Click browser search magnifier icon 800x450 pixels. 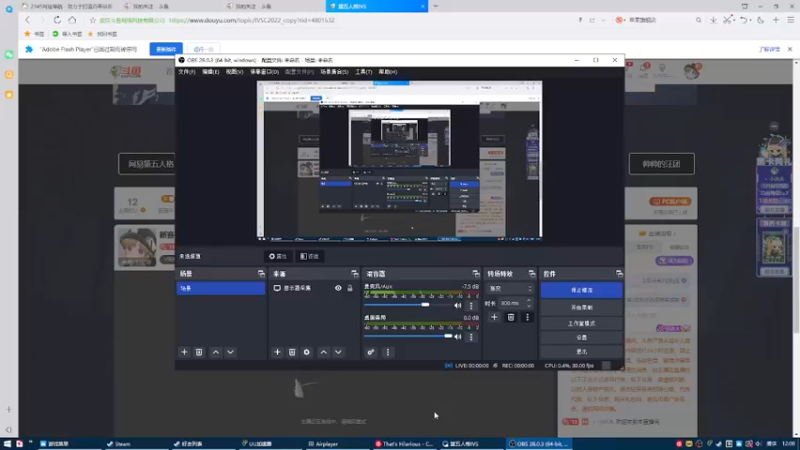[x=698, y=20]
